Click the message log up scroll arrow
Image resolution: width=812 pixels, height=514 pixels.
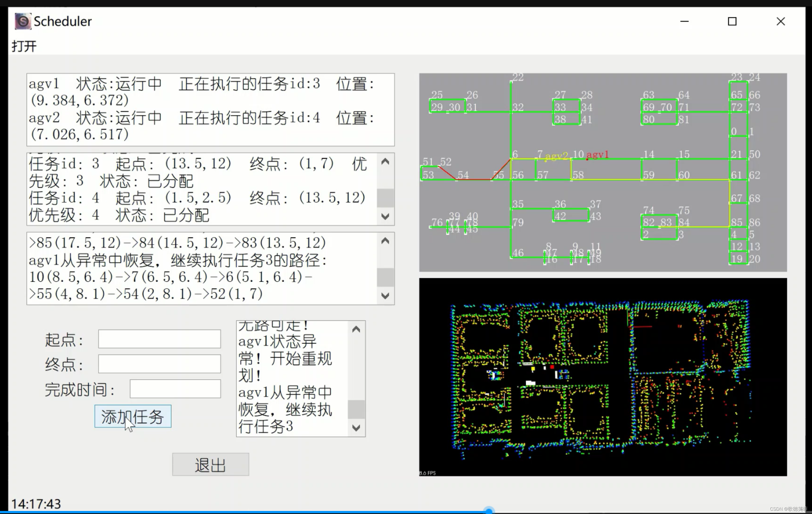[x=356, y=330]
